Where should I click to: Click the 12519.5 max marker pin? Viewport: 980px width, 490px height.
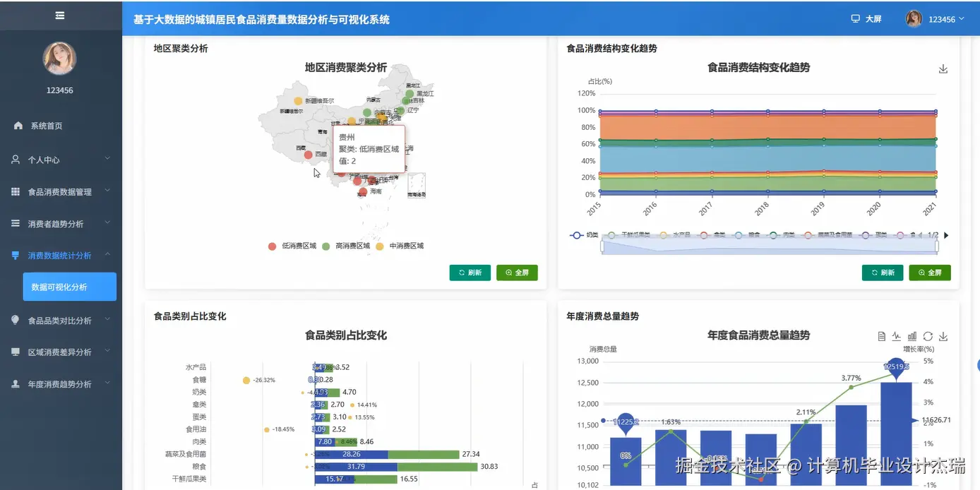pyautogui.click(x=896, y=368)
